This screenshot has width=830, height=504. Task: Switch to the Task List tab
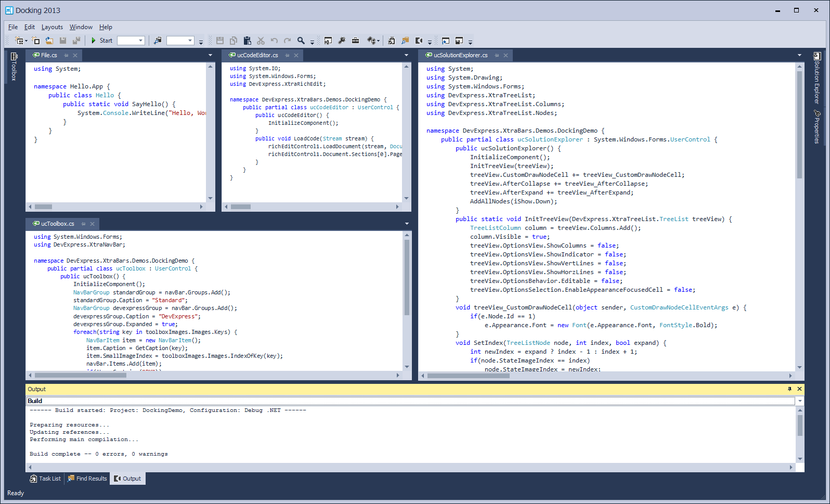pos(46,479)
